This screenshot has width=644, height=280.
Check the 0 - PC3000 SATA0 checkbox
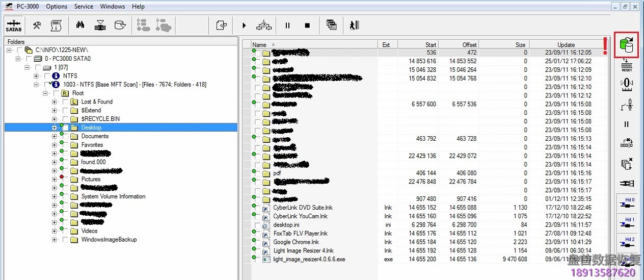29,59
